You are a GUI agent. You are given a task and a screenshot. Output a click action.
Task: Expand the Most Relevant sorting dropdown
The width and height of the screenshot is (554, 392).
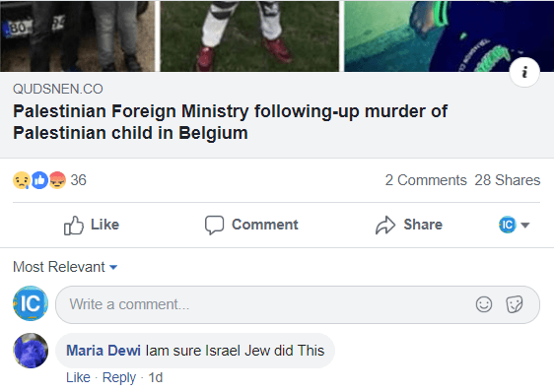coord(65,267)
